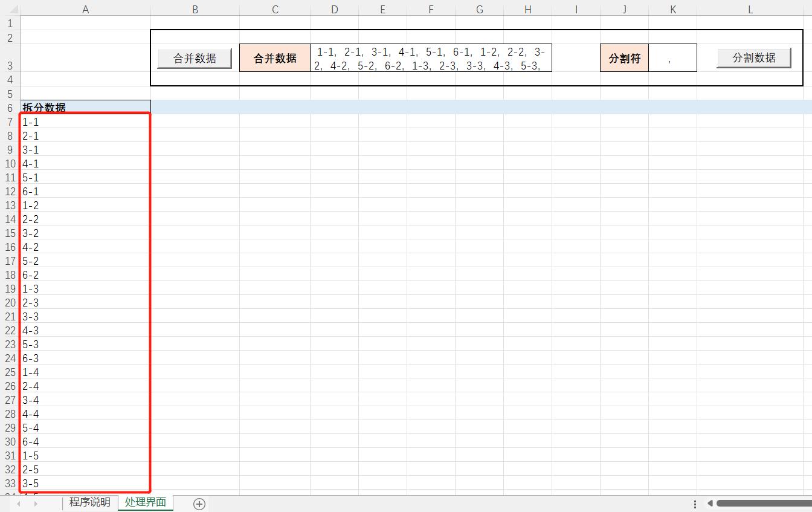Click the 合并数据 merge data button
The height and width of the screenshot is (512, 812).
[x=194, y=57]
